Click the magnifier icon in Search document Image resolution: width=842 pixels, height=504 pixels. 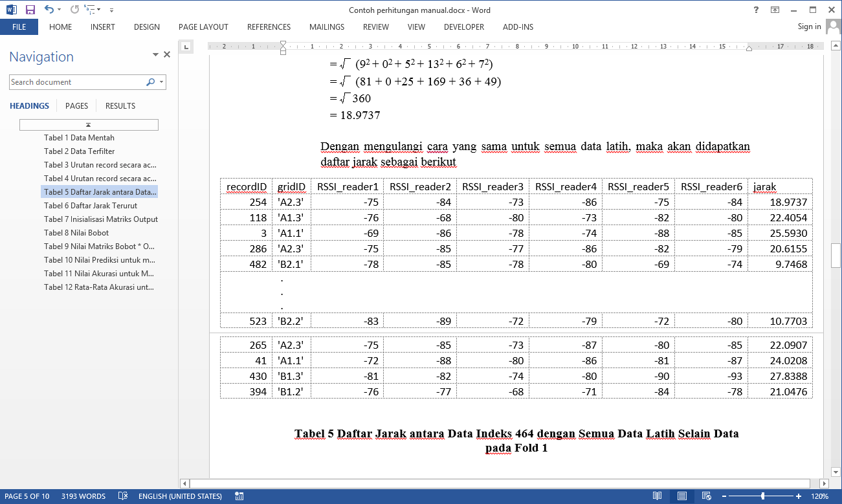pos(150,82)
